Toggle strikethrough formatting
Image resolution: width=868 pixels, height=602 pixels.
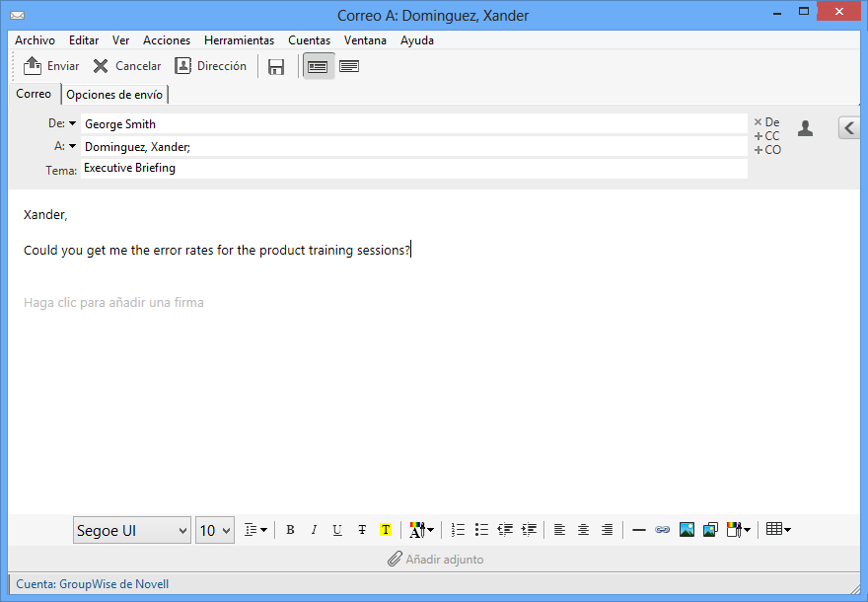pyautogui.click(x=362, y=530)
